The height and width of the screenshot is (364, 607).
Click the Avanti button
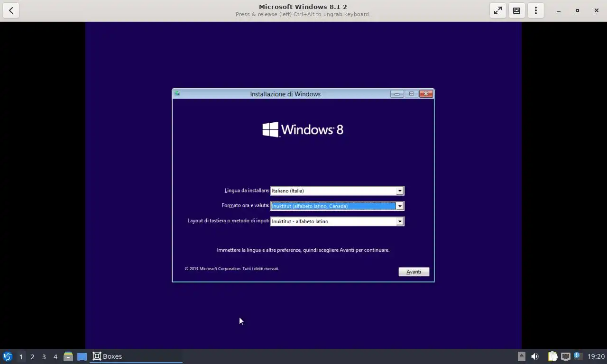click(x=414, y=272)
